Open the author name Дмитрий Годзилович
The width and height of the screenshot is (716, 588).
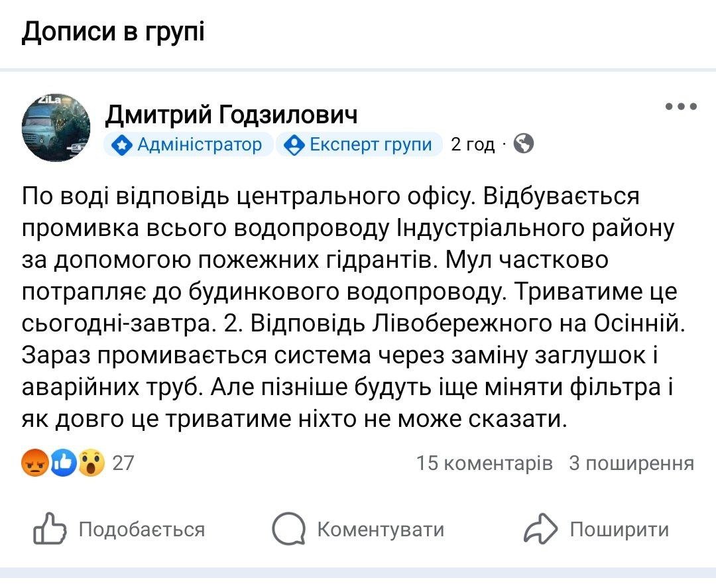(x=231, y=115)
